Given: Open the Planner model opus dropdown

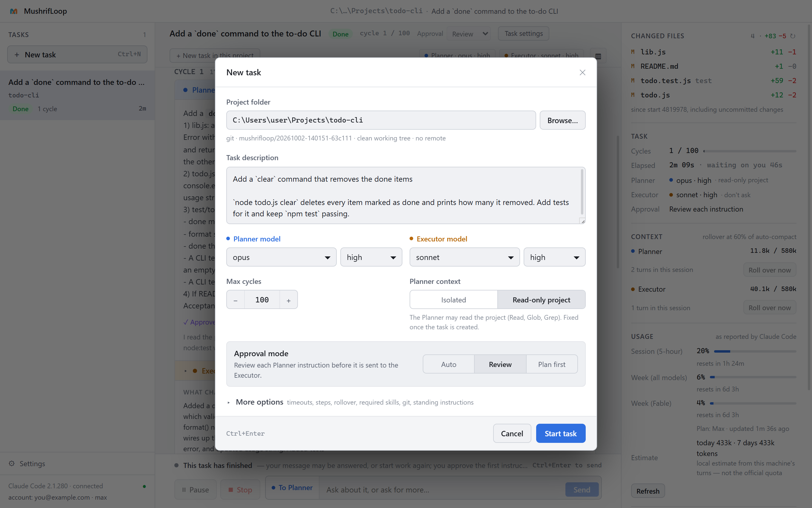Looking at the screenshot, I should pyautogui.click(x=281, y=257).
